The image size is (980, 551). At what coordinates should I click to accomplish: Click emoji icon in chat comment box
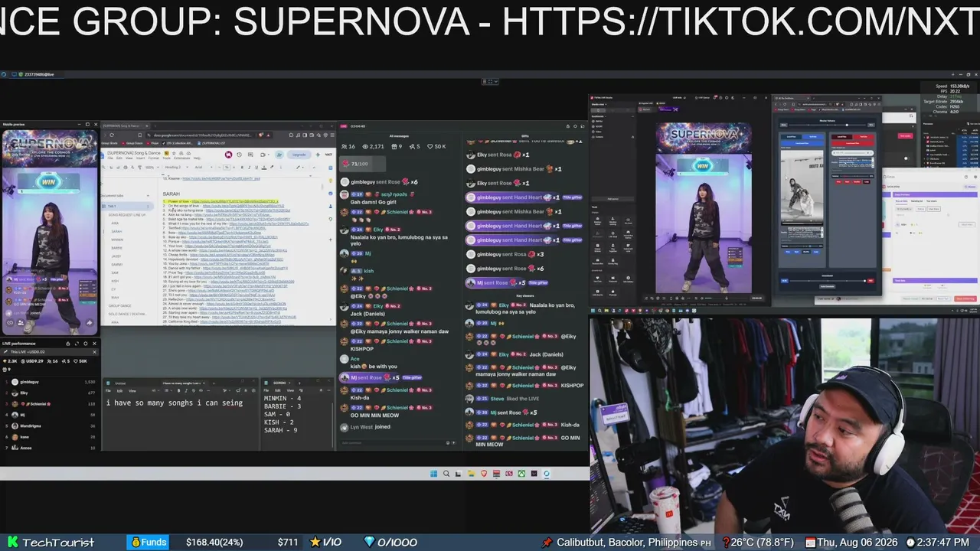click(448, 442)
